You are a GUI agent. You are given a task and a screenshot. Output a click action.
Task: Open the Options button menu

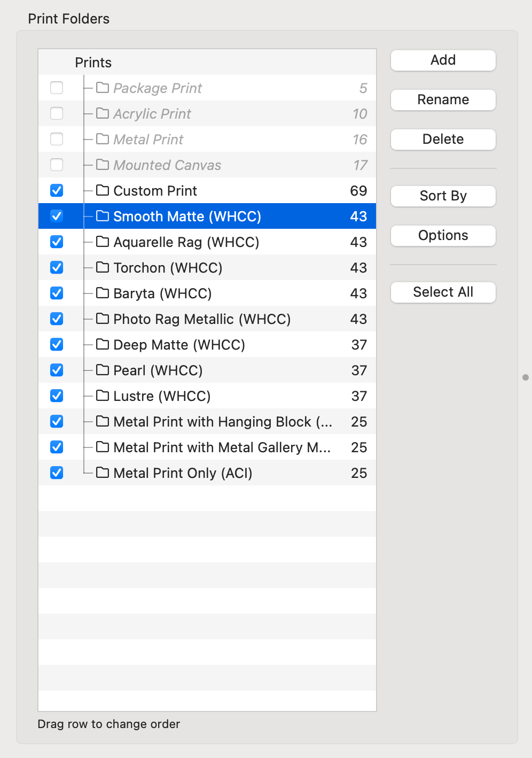[443, 235]
